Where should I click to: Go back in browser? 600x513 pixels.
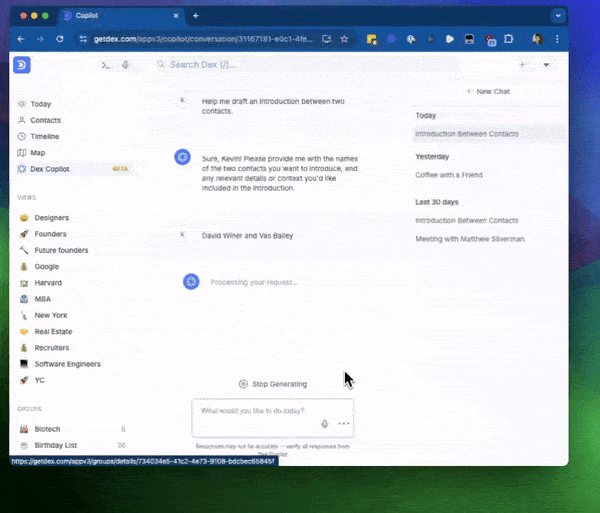click(21, 39)
